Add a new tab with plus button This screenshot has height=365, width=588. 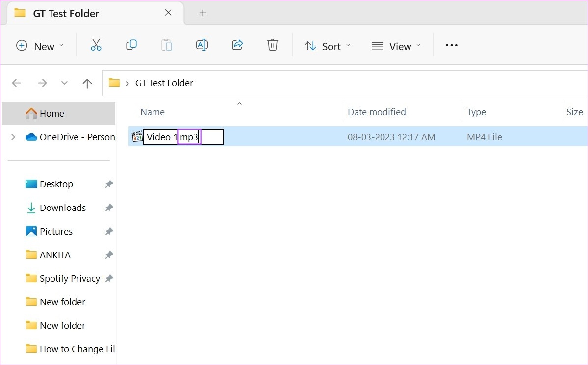pos(203,13)
